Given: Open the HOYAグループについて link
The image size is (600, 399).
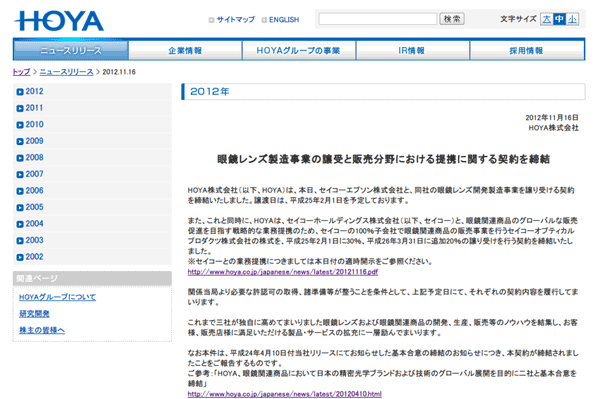Looking at the screenshot, I should click(x=57, y=297).
